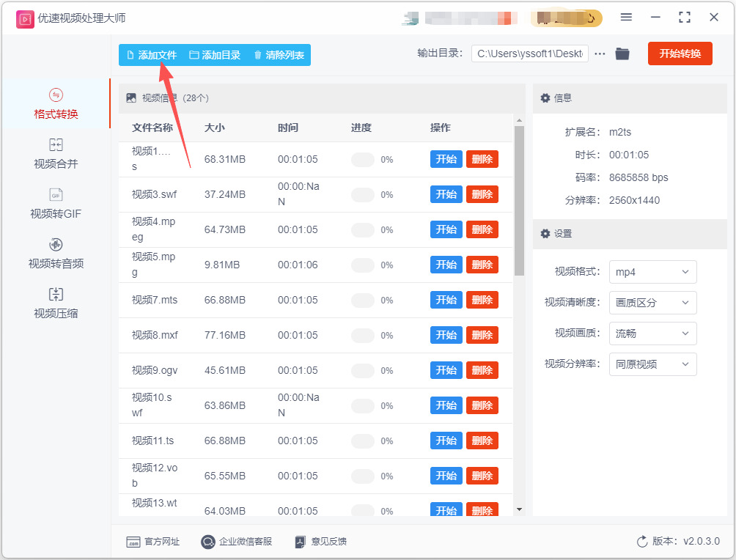Start conversion with 开始转换 button

click(680, 54)
